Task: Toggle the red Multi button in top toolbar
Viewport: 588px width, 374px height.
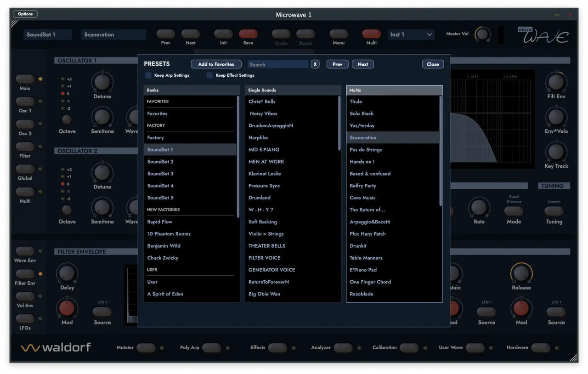Action: [371, 34]
